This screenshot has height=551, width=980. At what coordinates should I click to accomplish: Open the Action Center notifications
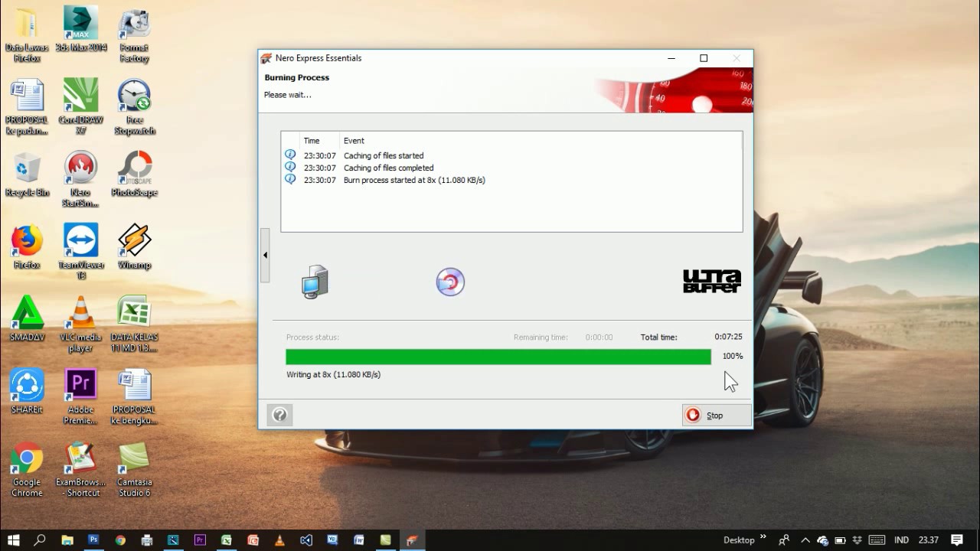pyautogui.click(x=957, y=540)
